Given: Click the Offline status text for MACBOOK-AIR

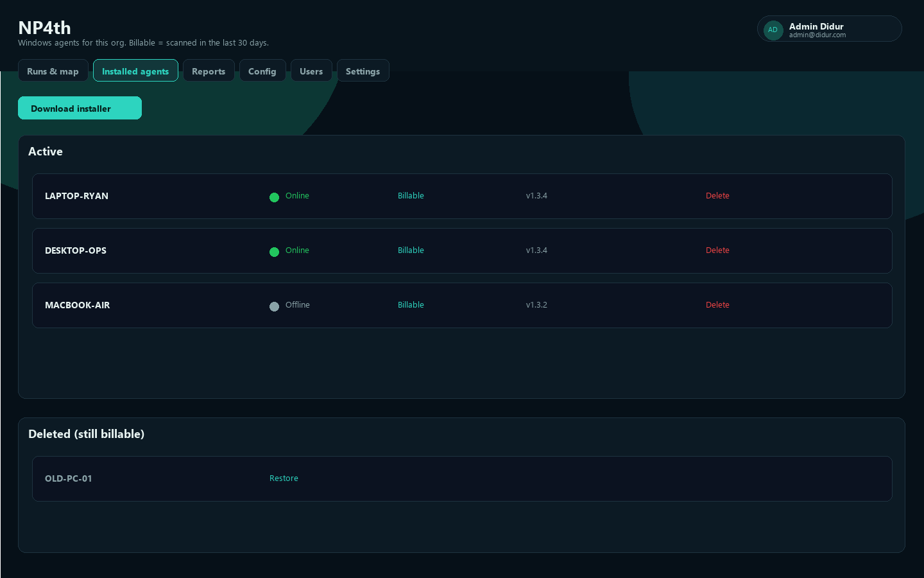Looking at the screenshot, I should [298, 305].
